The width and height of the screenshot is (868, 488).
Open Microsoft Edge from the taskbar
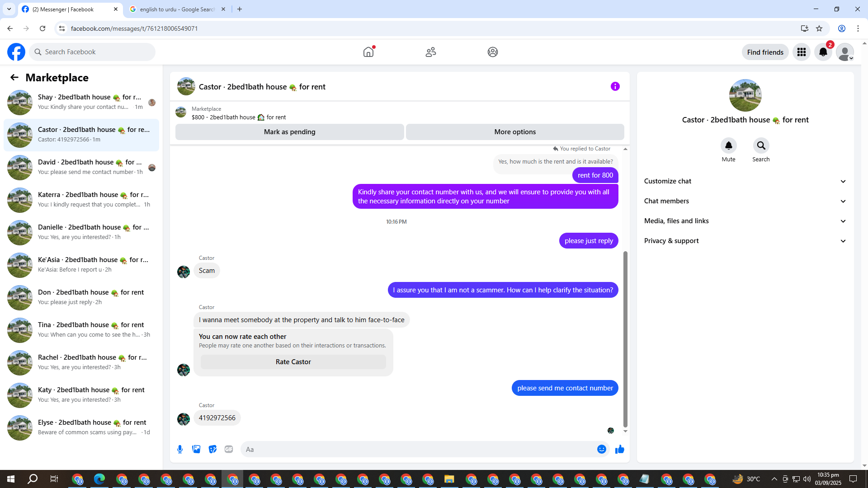pos(99,479)
